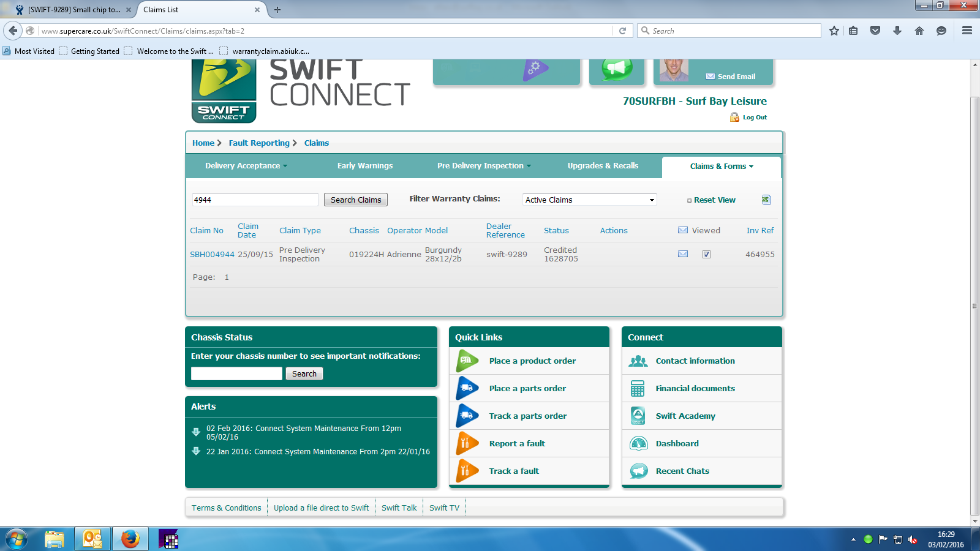Click the Reset View link
Screen dimensions: 980x551
pos(714,200)
